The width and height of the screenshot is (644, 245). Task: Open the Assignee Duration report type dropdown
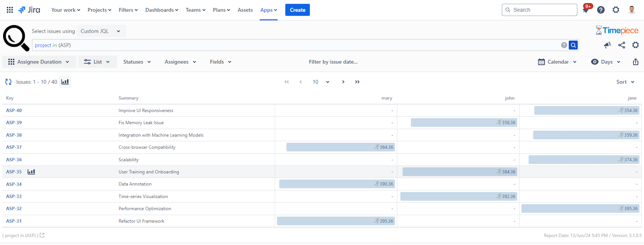39,62
